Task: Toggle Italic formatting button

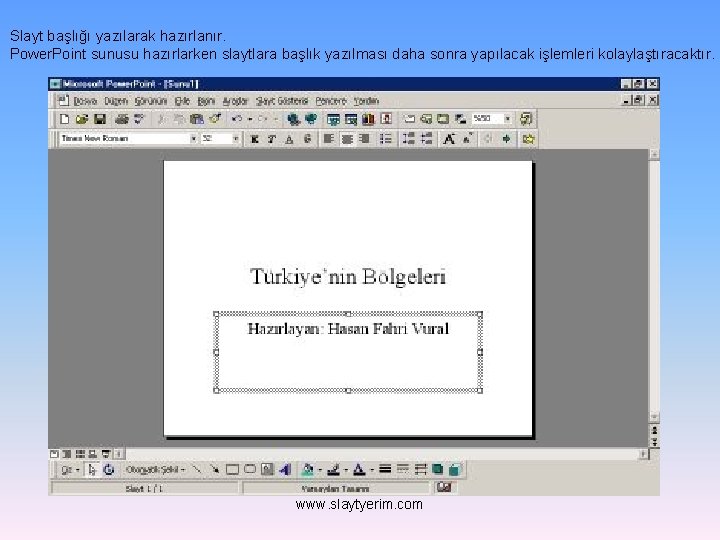Action: coord(272,139)
